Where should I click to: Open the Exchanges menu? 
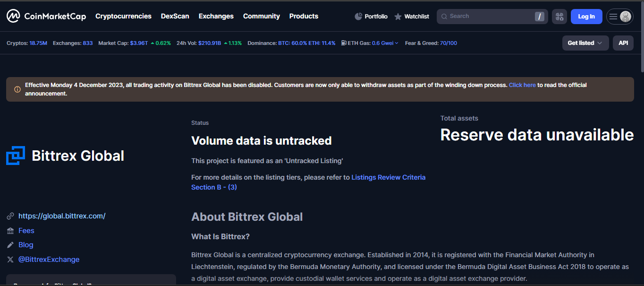pos(216,16)
